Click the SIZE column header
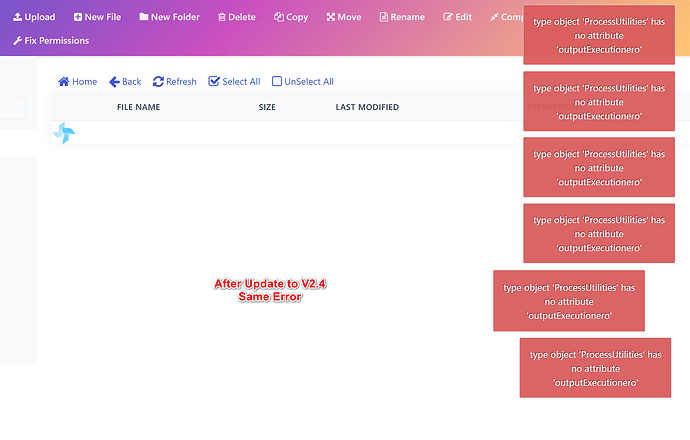Image resolution: width=690 pixels, height=440 pixels. [267, 107]
